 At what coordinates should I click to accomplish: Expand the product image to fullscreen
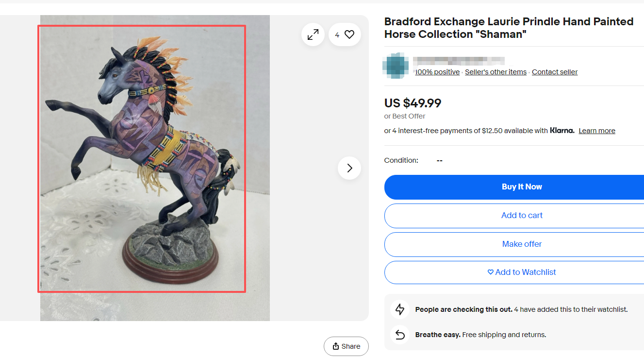[313, 34]
